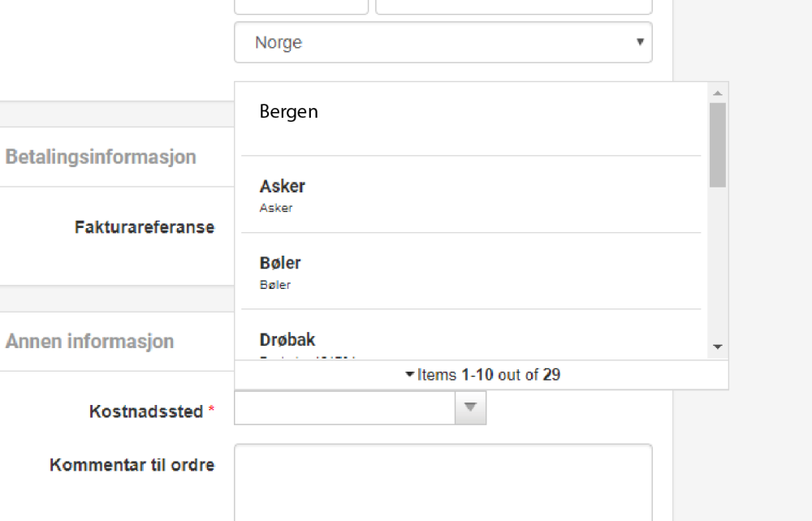
Task: Expand the Annen informasjon section header
Action: coord(90,341)
